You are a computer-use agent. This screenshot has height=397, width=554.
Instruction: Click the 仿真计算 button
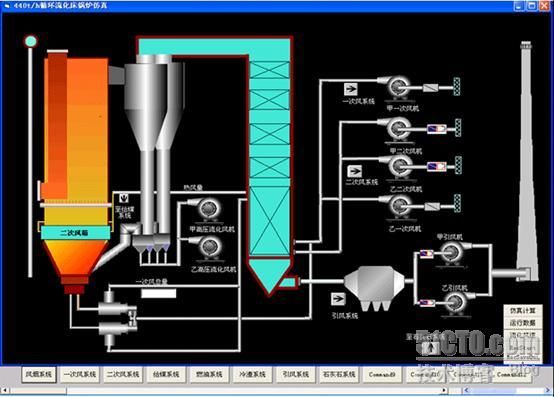(x=523, y=311)
